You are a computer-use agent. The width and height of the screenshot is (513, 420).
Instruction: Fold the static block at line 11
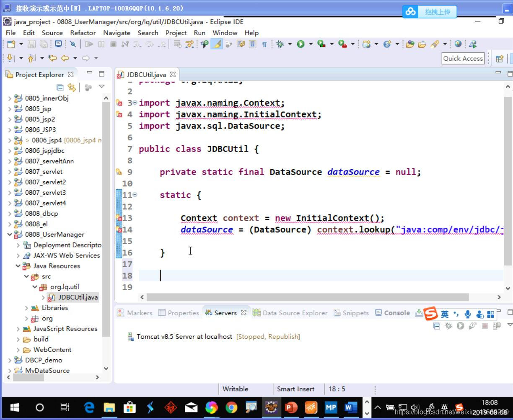coord(135,195)
